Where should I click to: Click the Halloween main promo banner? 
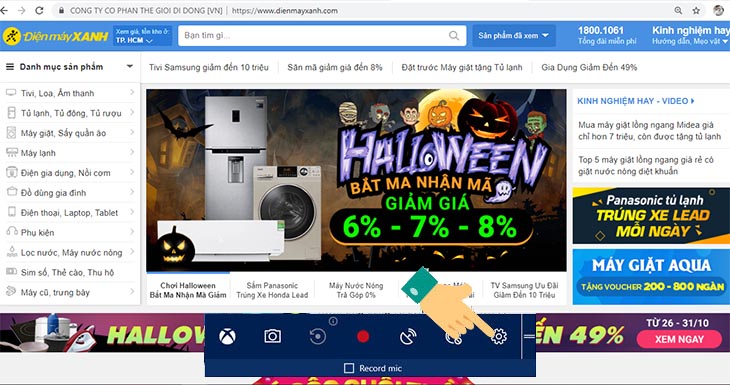click(356, 180)
